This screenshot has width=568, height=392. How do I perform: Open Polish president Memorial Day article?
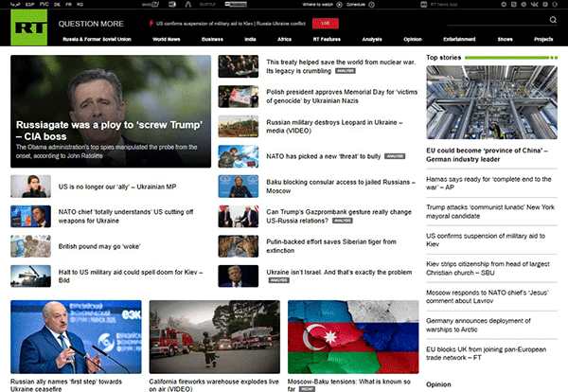pyautogui.click(x=342, y=97)
